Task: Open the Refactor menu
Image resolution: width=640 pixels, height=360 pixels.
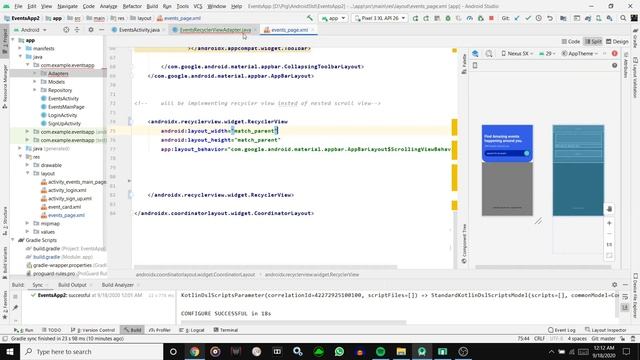Action: (x=132, y=6)
